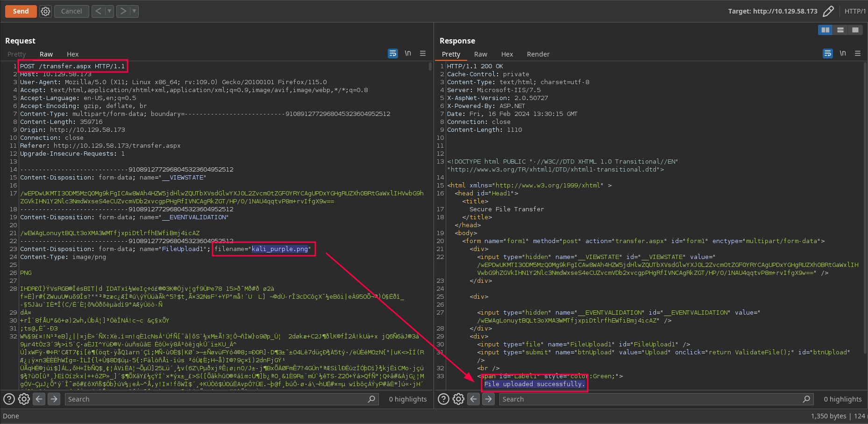Open Repeater settings gear next to Send
This screenshot has height=424, width=868.
click(x=45, y=11)
